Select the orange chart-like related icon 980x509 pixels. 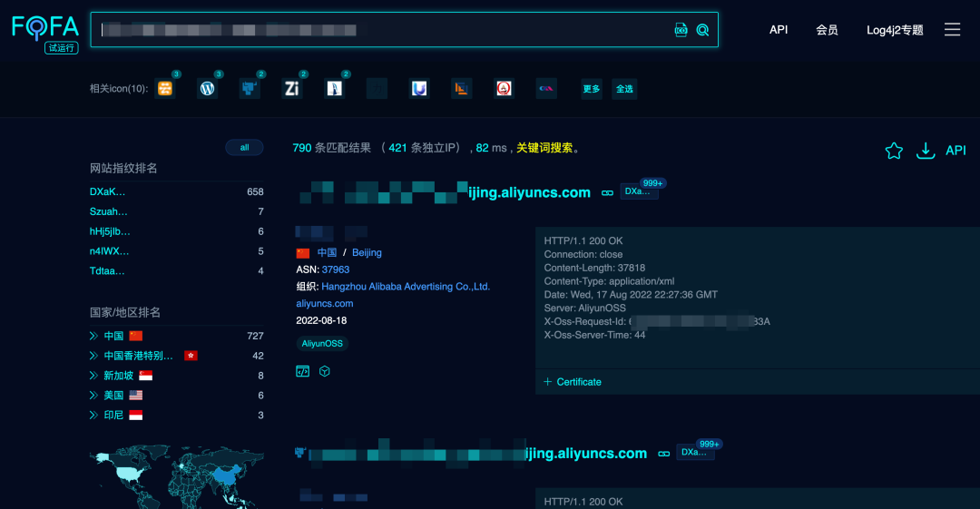(x=462, y=89)
